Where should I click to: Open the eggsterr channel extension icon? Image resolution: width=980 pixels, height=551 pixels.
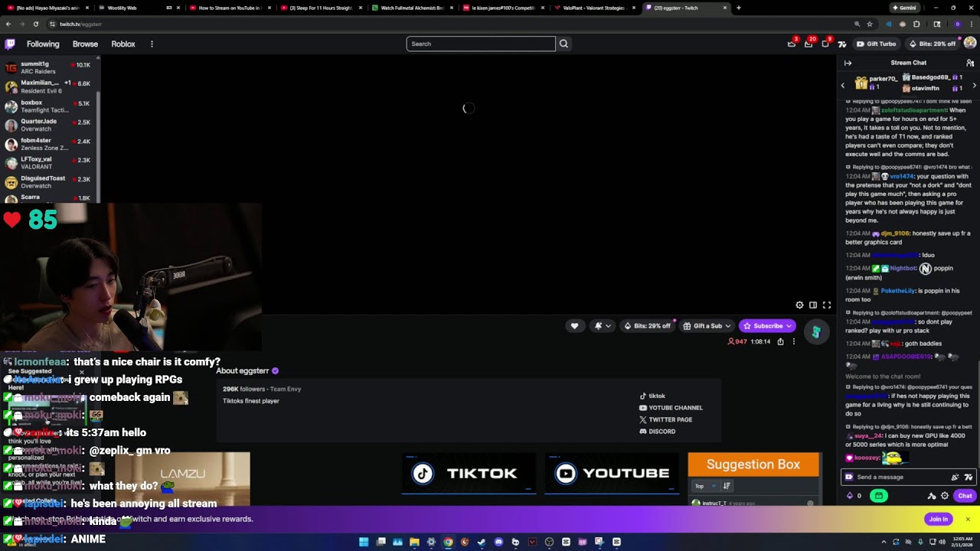pyautogui.click(x=816, y=332)
